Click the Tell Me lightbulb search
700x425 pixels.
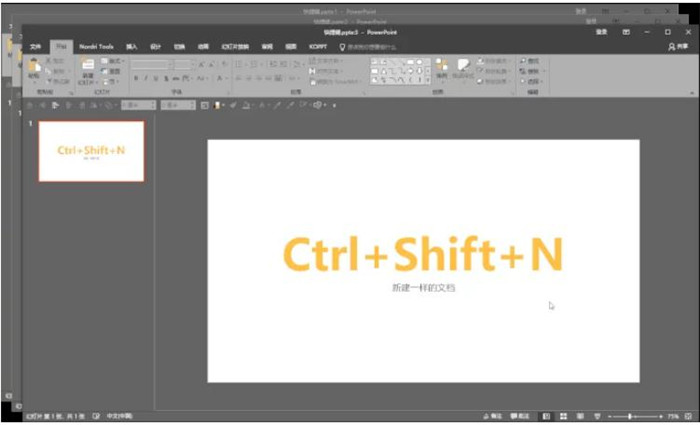pos(342,46)
